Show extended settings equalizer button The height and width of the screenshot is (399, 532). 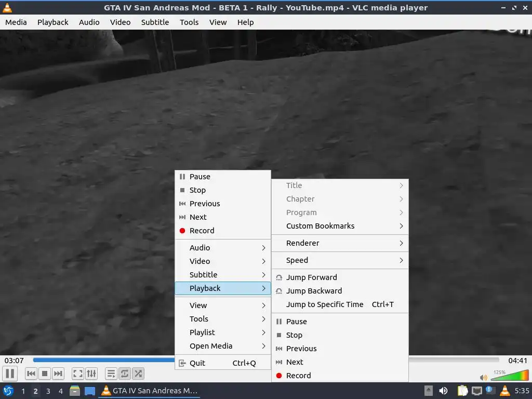click(x=91, y=374)
